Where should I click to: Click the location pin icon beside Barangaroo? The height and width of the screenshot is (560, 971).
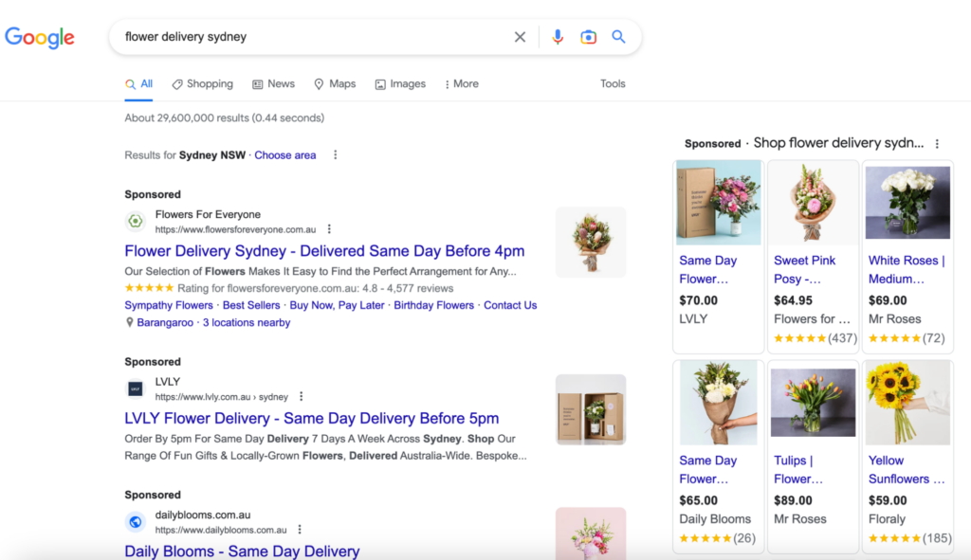(x=129, y=322)
